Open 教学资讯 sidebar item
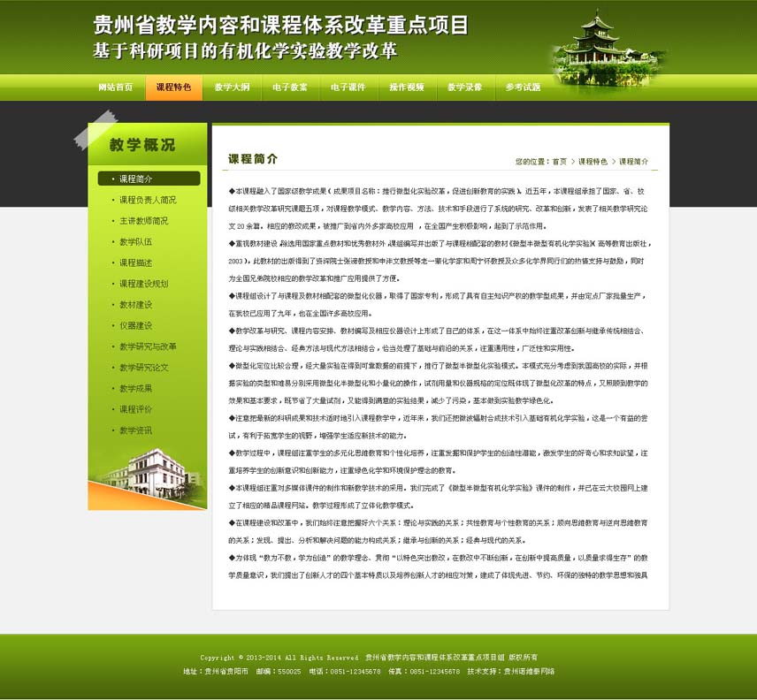Viewport: 757px width, 700px height. (135, 430)
